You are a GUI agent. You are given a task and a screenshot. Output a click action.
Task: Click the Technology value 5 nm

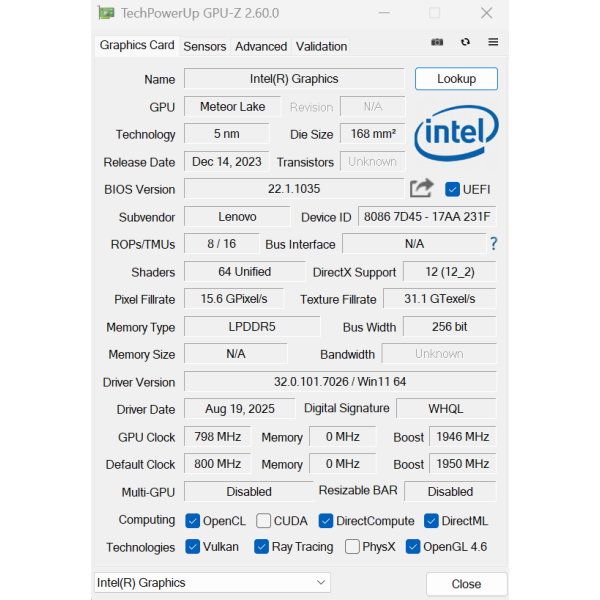tap(227, 134)
